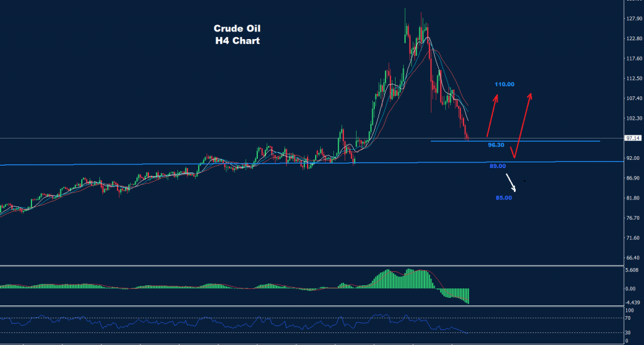
Task: Click the first red upward arrow above 96.30
Action: [x=492, y=115]
